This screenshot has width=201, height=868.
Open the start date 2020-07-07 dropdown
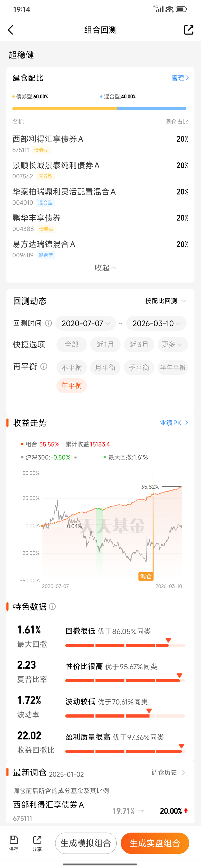(x=85, y=323)
